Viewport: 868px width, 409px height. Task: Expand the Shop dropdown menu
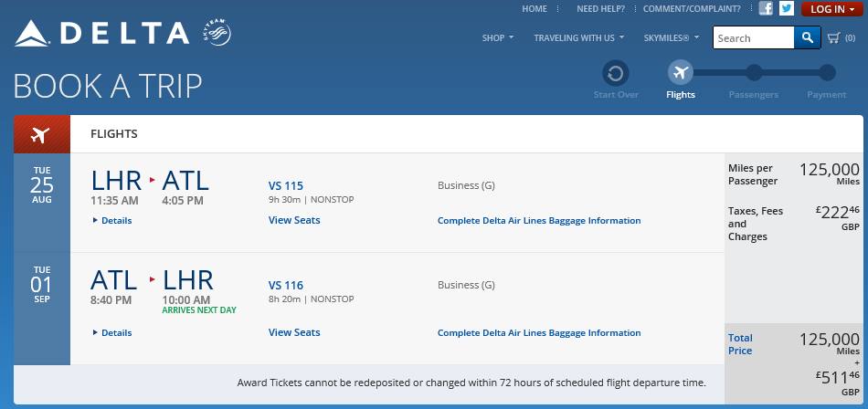point(498,38)
